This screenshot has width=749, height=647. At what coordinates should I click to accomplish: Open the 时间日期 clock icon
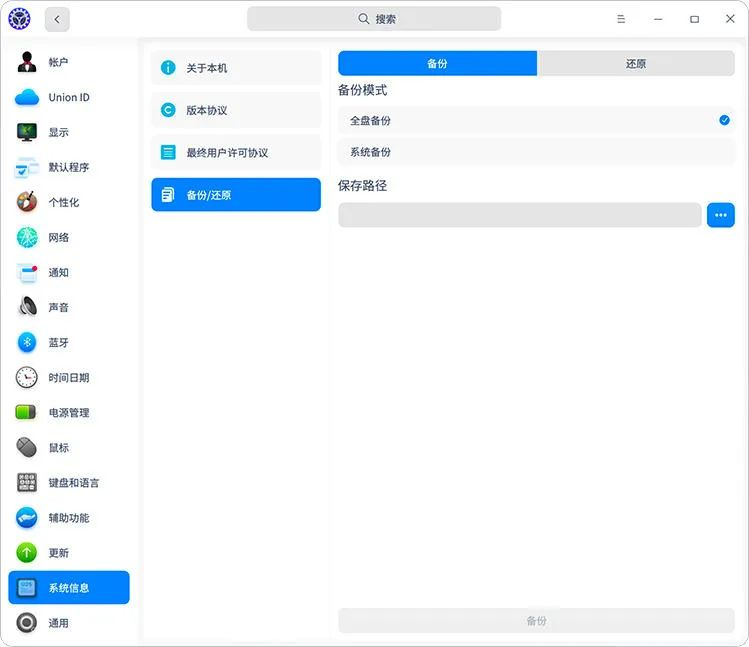(27, 377)
